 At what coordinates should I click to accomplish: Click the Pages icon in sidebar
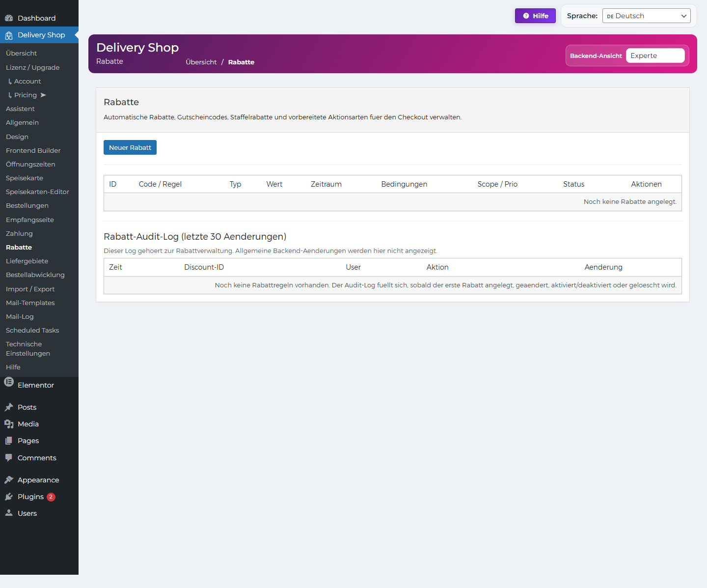tap(9, 441)
